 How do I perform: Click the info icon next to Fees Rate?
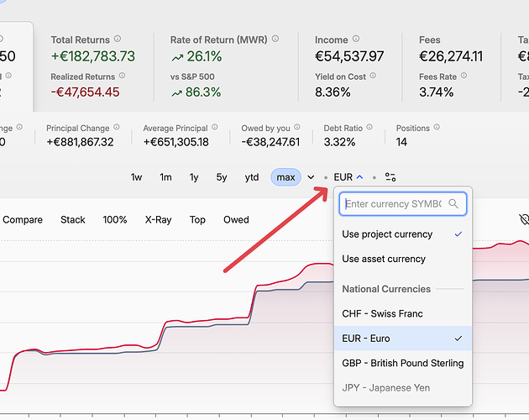pos(464,76)
